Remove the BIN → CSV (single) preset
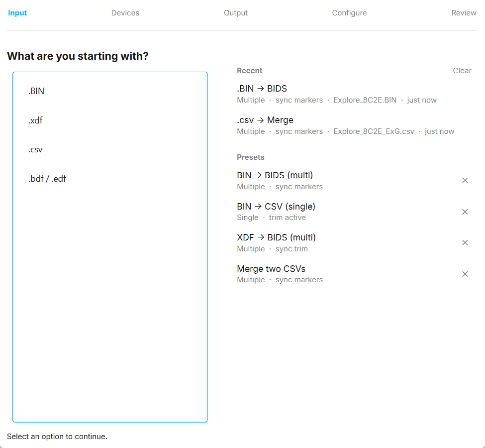 465,212
